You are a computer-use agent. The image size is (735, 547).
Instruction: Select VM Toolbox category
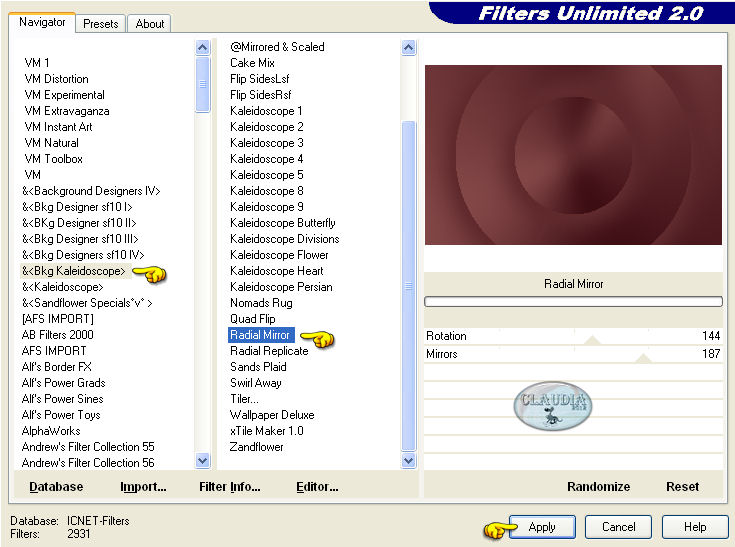coord(54,159)
